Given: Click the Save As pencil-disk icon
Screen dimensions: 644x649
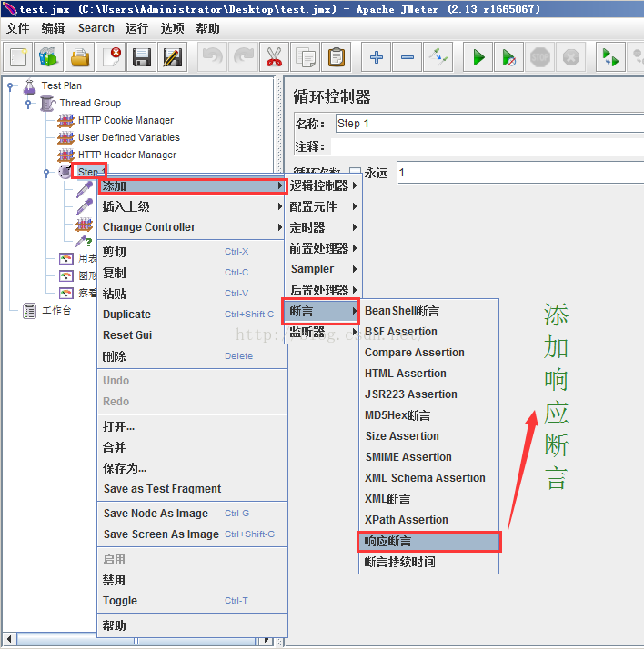Looking at the screenshot, I should [172, 57].
